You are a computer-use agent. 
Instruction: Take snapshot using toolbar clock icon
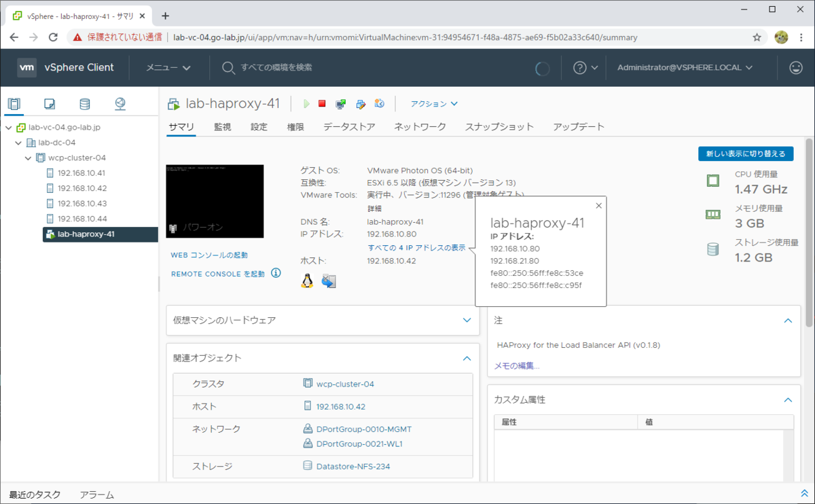pyautogui.click(x=380, y=104)
